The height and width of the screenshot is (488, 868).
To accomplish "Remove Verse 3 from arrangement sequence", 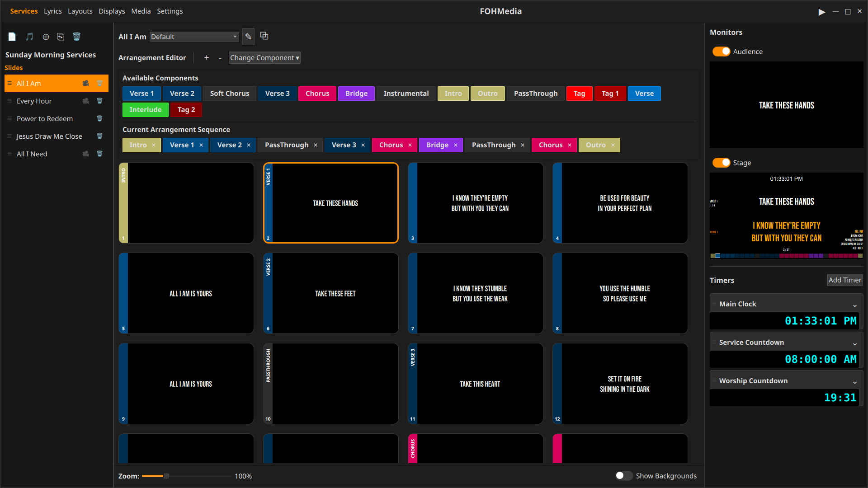I will pos(363,145).
